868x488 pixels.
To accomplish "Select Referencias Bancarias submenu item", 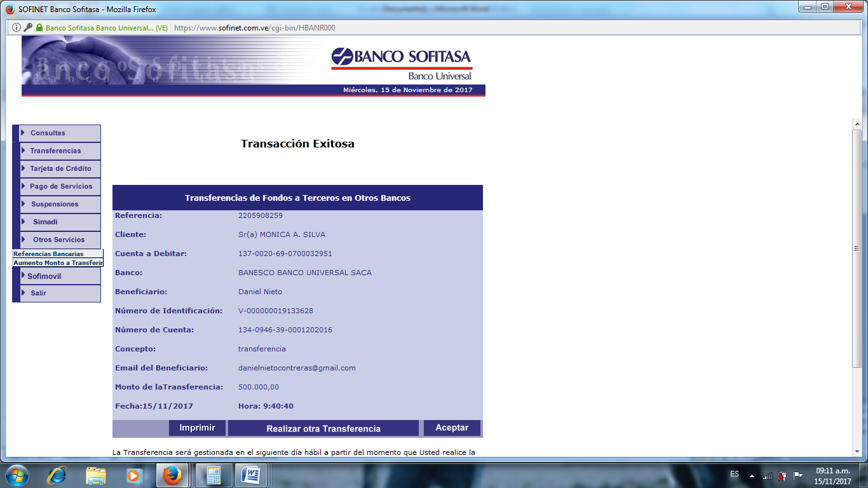I will click(x=48, y=254).
